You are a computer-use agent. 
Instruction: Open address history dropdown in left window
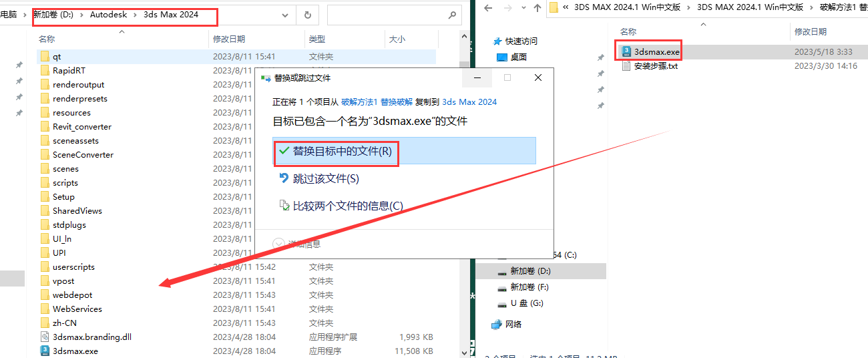pyautogui.click(x=285, y=15)
